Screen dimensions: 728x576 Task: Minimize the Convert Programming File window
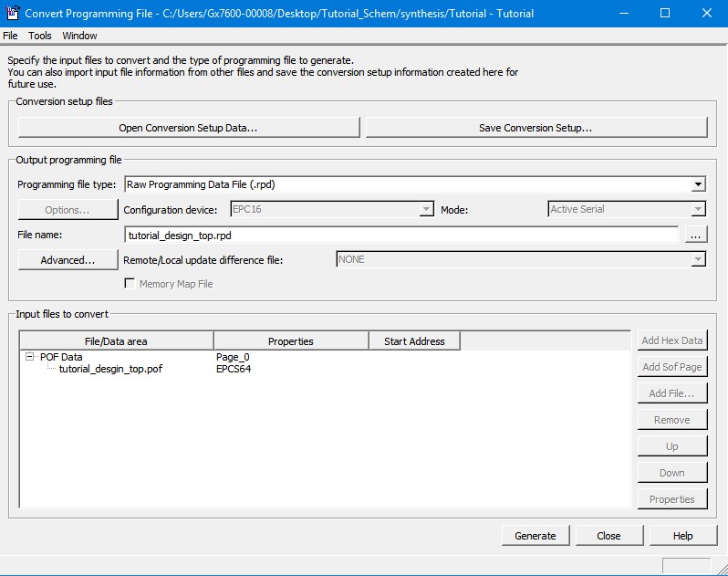624,13
